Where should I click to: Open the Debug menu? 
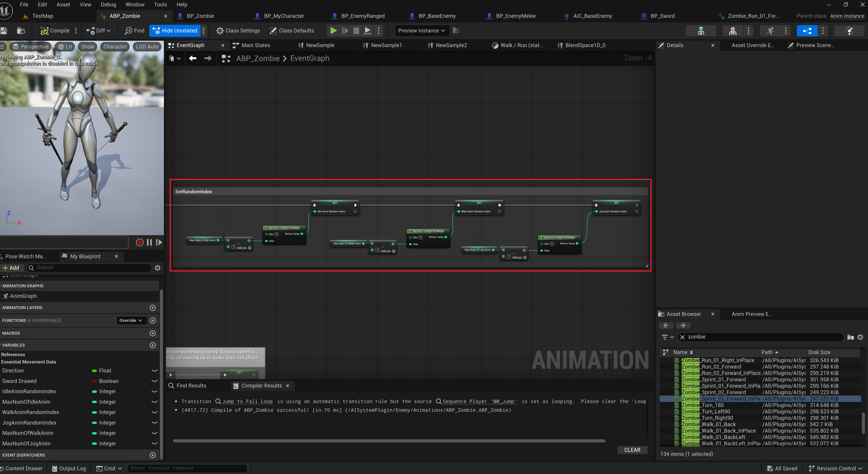click(x=108, y=4)
